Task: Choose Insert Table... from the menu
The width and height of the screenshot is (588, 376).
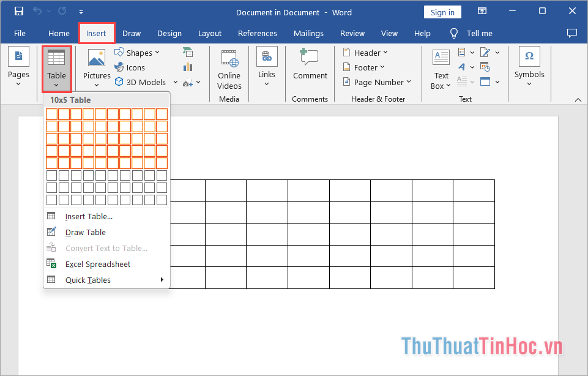Action: pyautogui.click(x=106, y=217)
